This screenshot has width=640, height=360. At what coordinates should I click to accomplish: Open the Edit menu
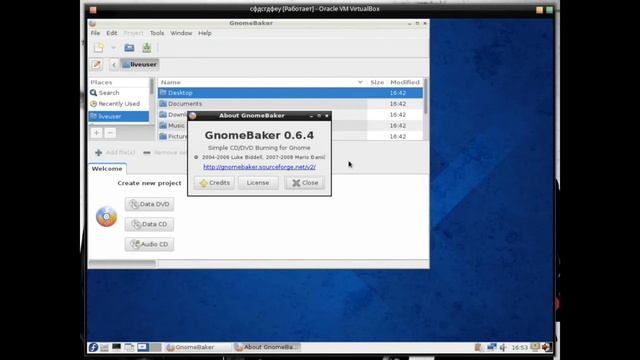[111, 33]
